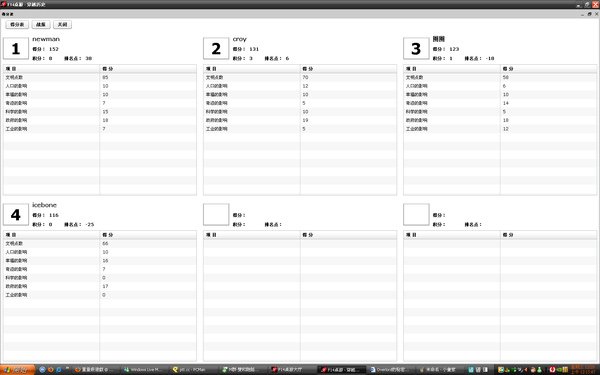Click value 17 in icebone's table
The width and height of the screenshot is (600, 375).
(105, 286)
